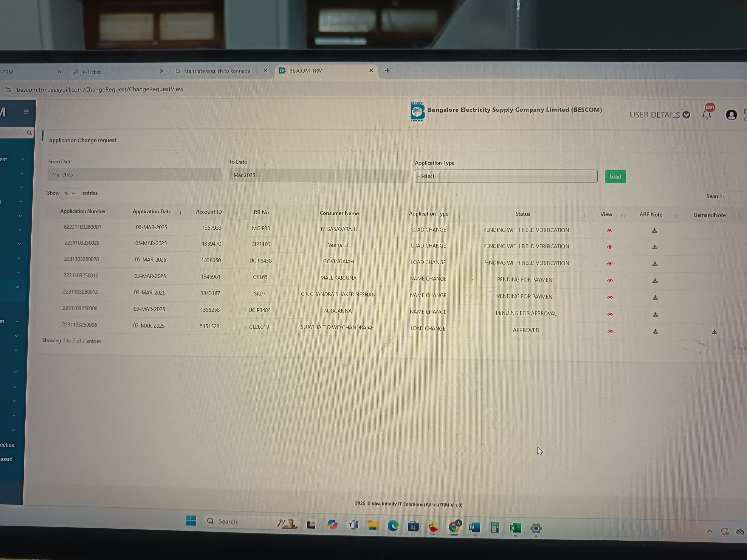Change Show entries count dropdown
747x560 pixels.
(x=70, y=193)
